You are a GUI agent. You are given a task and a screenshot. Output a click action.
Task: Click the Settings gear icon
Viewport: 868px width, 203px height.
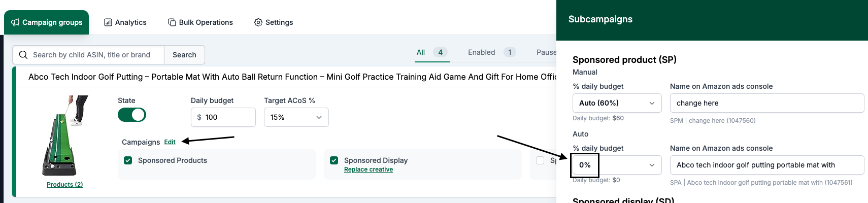pyautogui.click(x=258, y=22)
